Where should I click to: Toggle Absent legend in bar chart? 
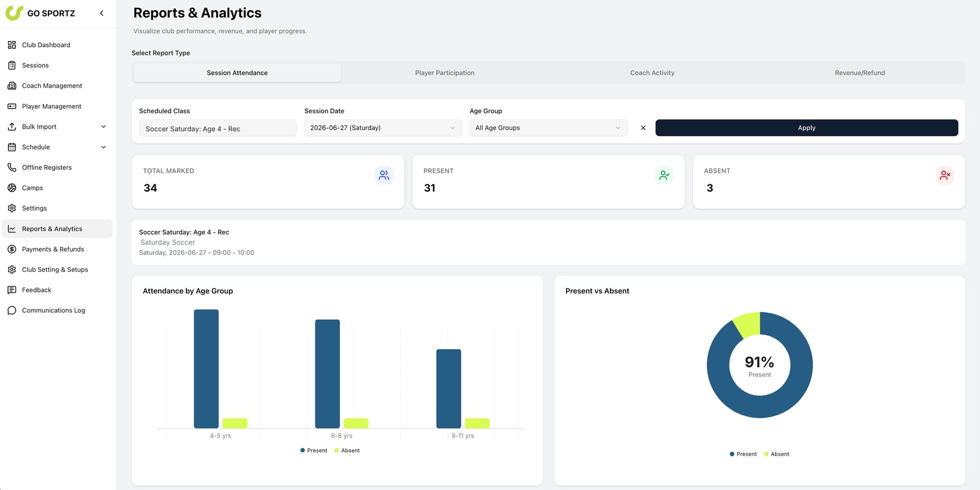click(347, 450)
